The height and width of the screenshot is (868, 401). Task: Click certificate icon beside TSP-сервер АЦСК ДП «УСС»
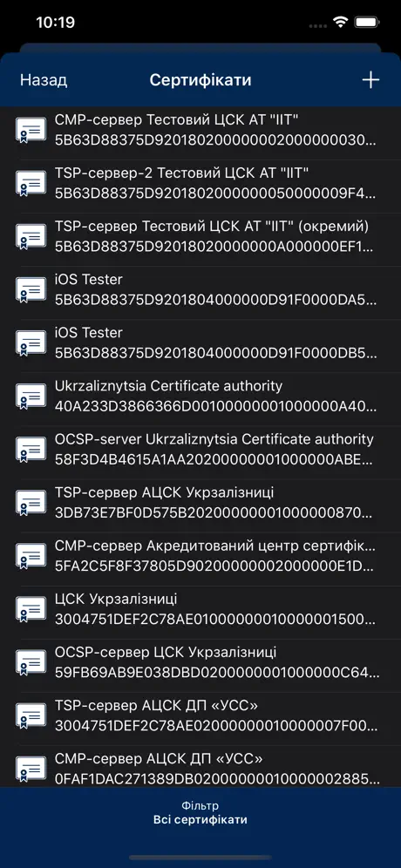pos(31,715)
